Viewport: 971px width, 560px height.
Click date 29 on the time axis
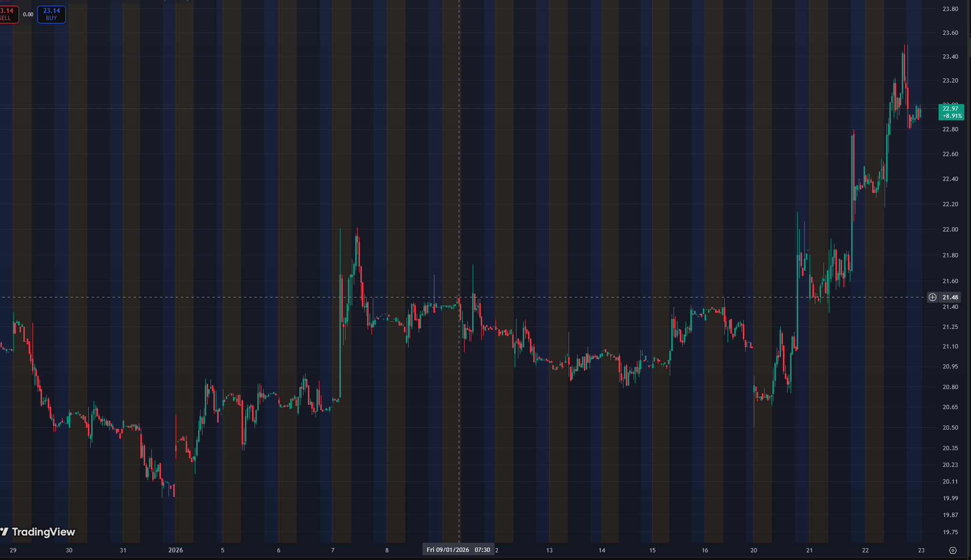pos(13,550)
